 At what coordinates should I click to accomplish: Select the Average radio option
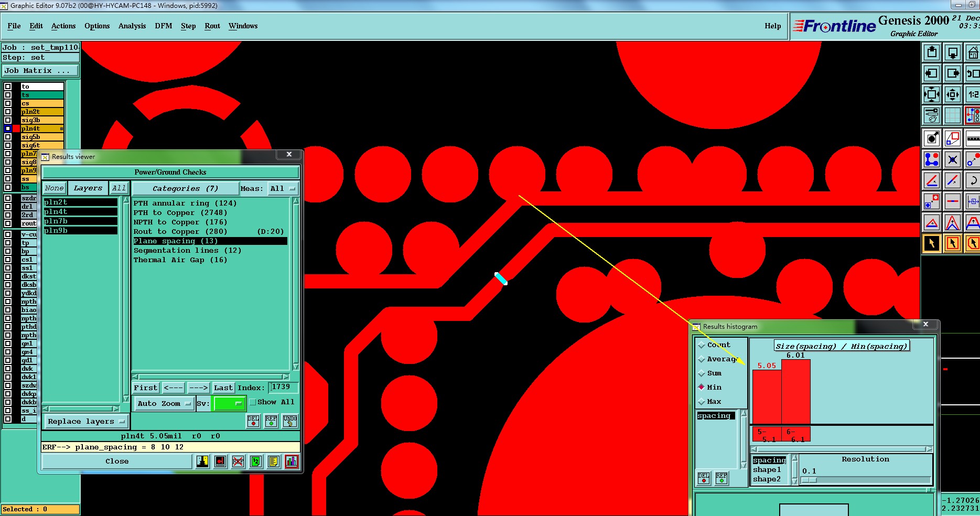(x=702, y=359)
